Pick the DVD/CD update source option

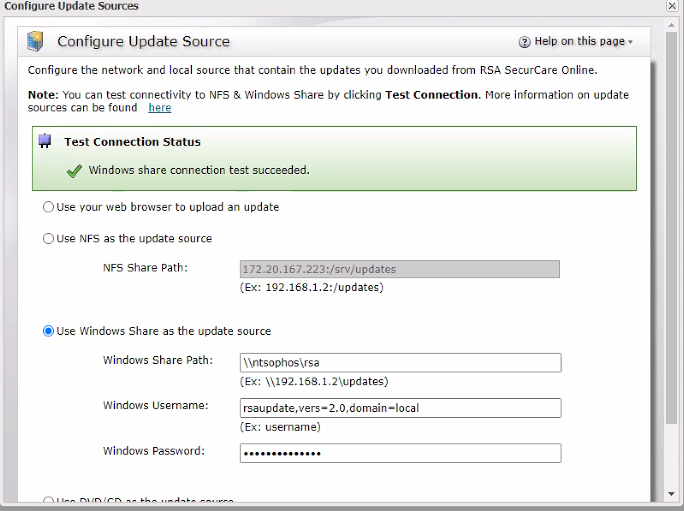click(x=48, y=501)
